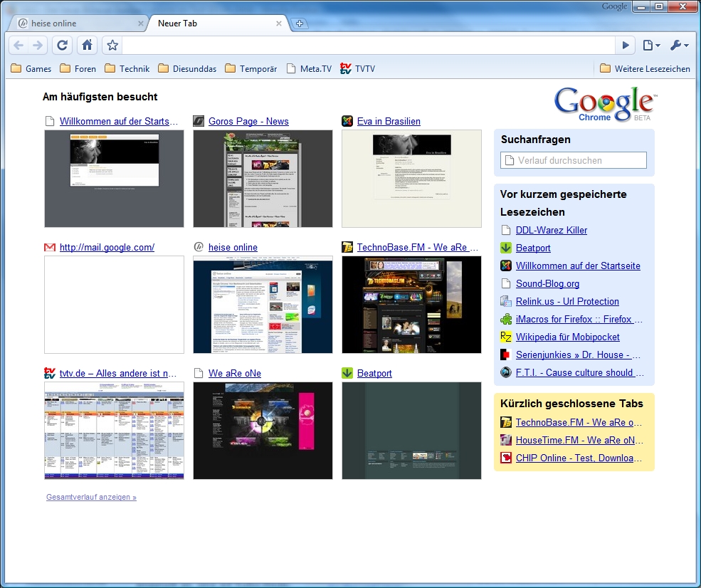701x588 pixels.
Task: Click the Joomla favicon beside Eva in Brasilien
Action: click(347, 121)
